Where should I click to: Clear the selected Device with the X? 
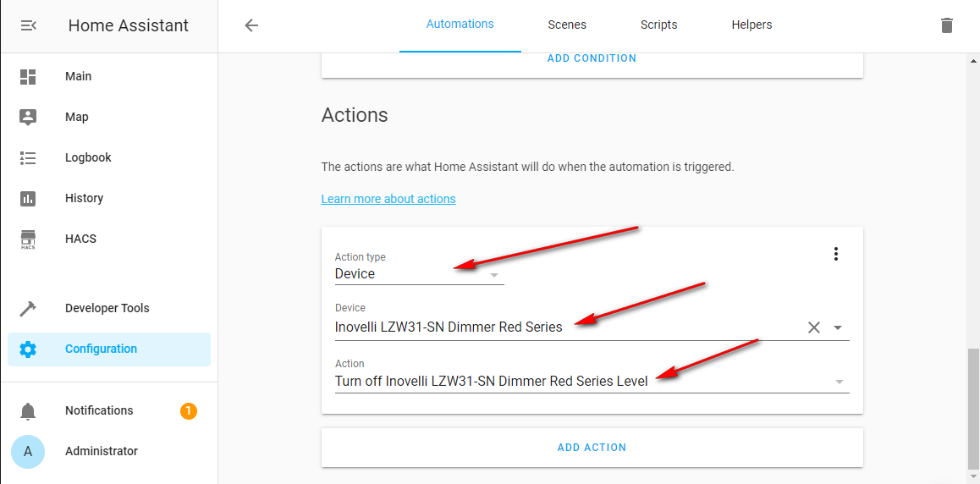[814, 327]
